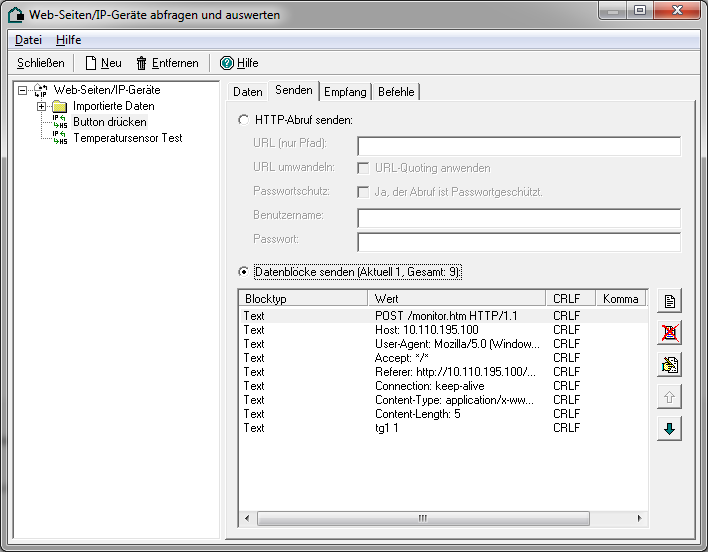Select the Content-Type: application/x-ww row
The image size is (708, 552).
tap(443, 400)
